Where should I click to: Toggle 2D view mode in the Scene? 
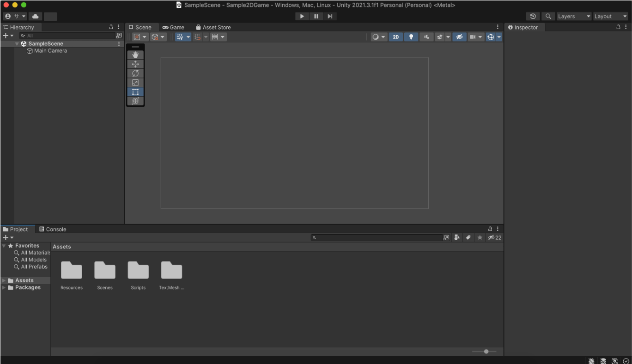pos(396,36)
